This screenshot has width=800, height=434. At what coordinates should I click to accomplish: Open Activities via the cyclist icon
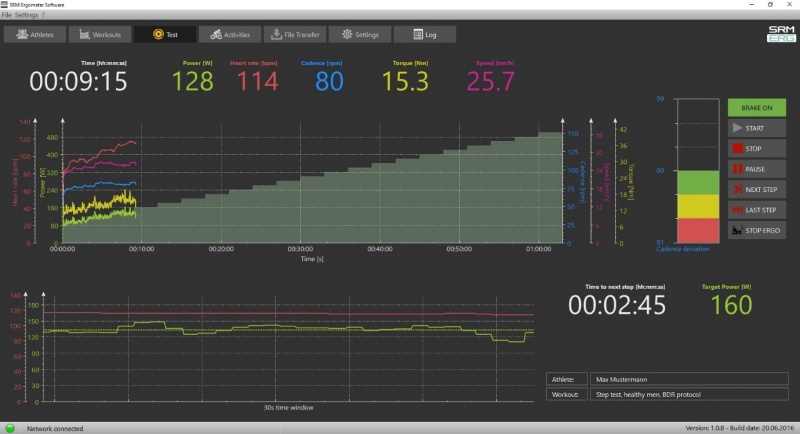click(x=216, y=34)
